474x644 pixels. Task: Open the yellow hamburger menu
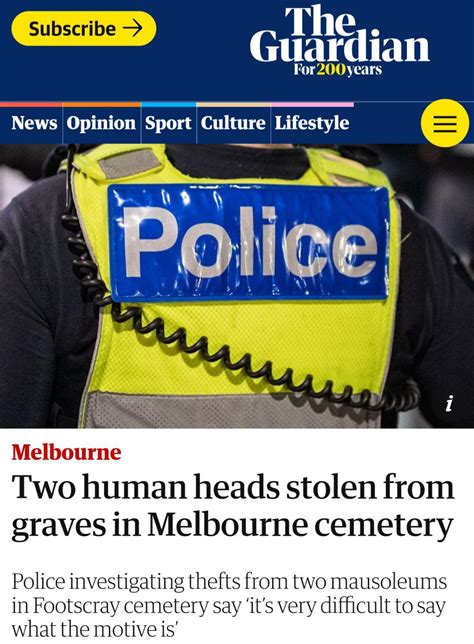[445, 123]
